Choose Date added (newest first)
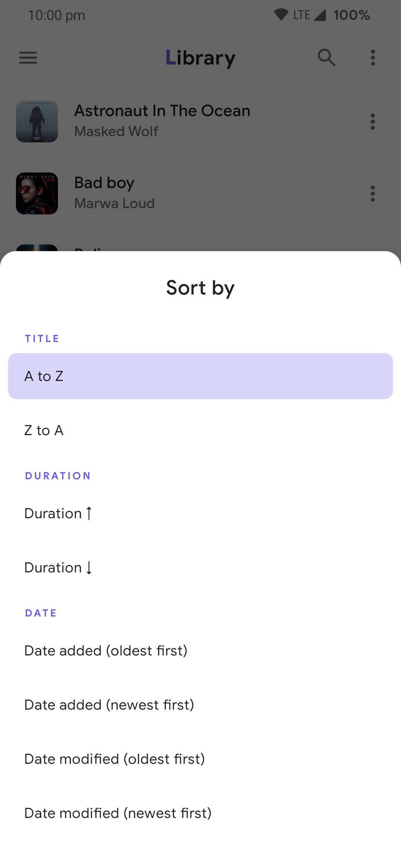401x868 pixels. (x=200, y=705)
